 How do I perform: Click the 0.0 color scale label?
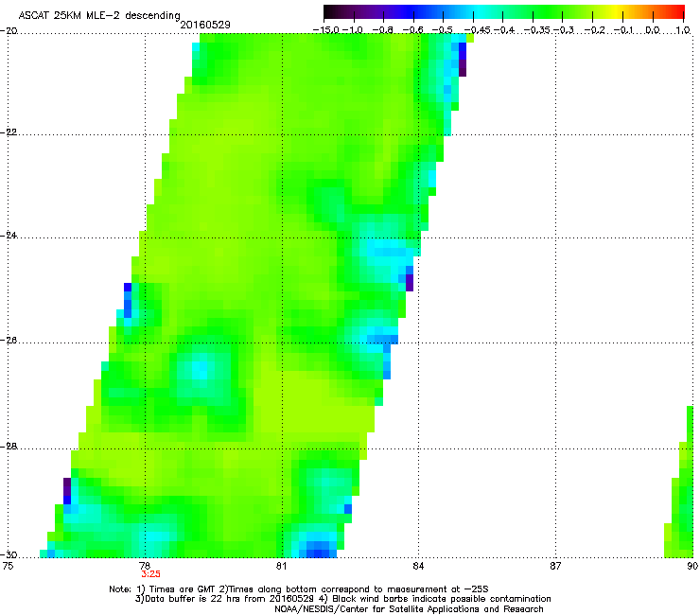coord(653,30)
